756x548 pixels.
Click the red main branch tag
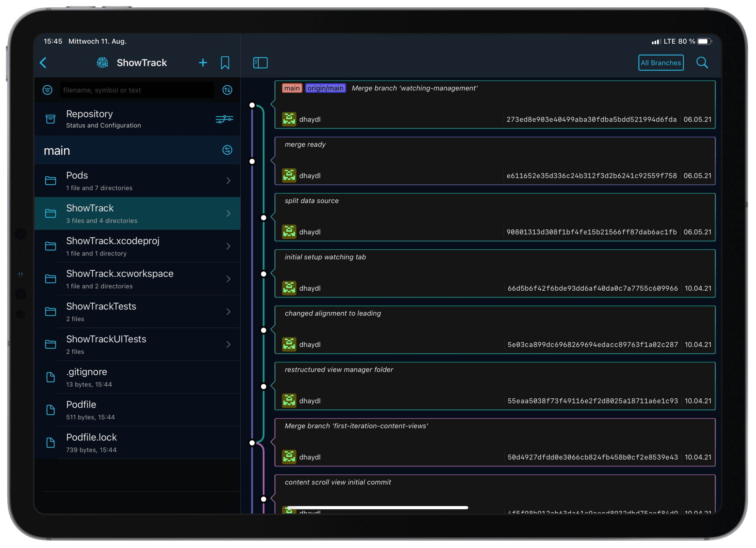(x=292, y=88)
